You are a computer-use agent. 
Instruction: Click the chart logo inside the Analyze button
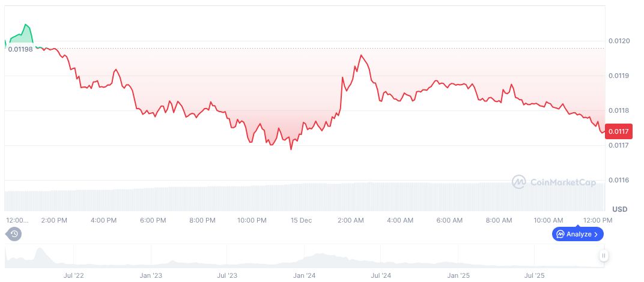(x=560, y=234)
